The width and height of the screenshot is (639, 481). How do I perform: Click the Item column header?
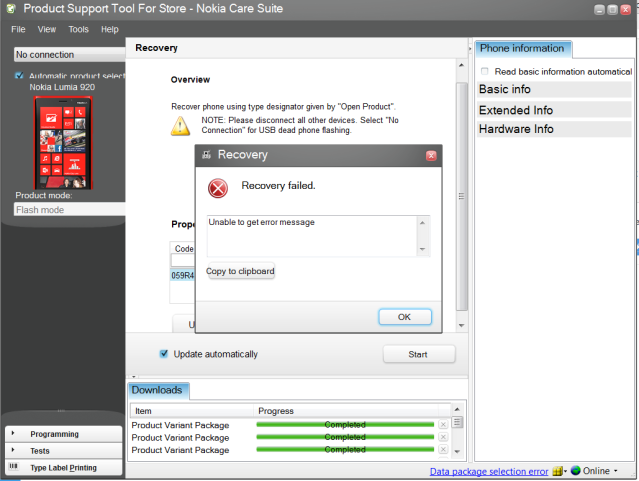[192, 410]
